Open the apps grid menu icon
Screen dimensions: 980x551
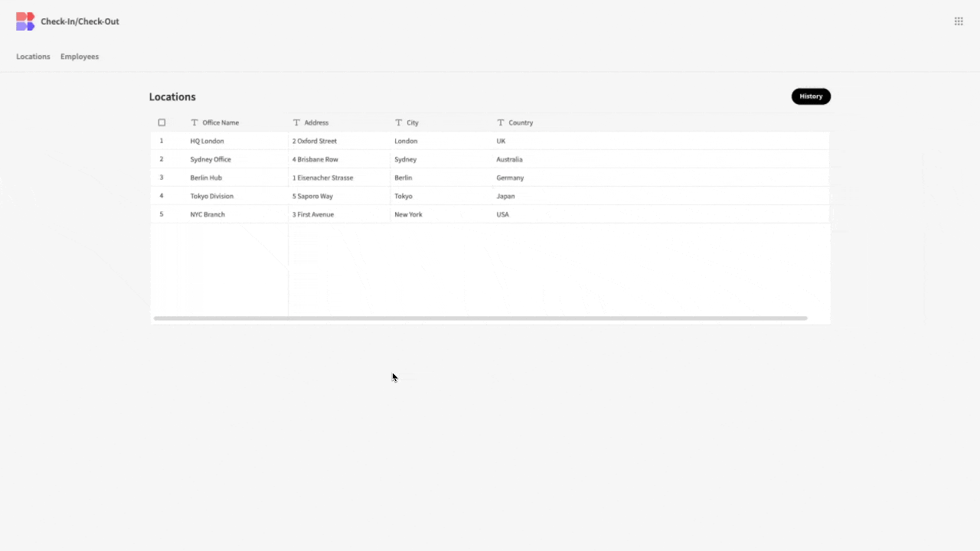coord(959,21)
